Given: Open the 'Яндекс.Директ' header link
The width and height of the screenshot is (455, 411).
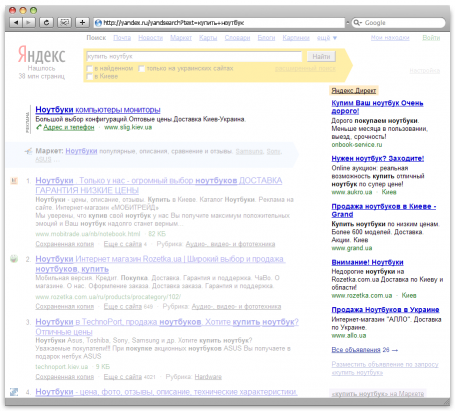Looking at the screenshot, I should [x=354, y=91].
